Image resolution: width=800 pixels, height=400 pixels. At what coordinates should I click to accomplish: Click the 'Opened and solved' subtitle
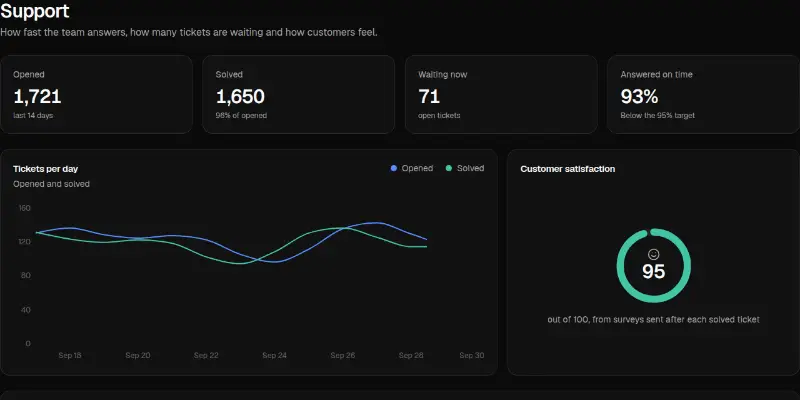click(x=52, y=184)
